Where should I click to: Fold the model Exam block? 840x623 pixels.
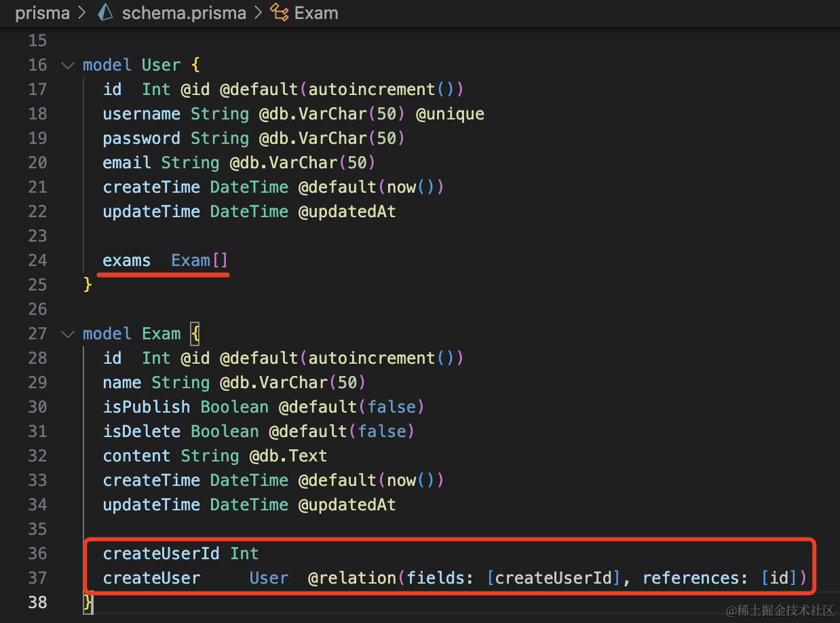pos(67,334)
